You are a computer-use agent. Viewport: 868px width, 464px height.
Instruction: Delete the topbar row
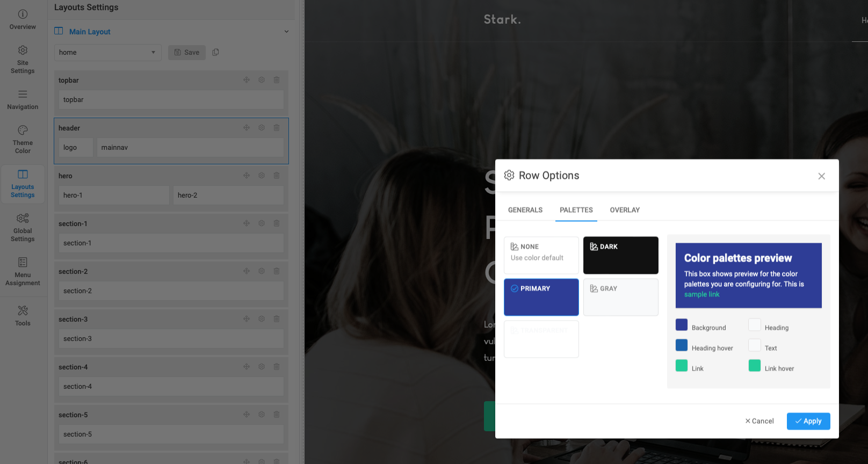click(277, 80)
